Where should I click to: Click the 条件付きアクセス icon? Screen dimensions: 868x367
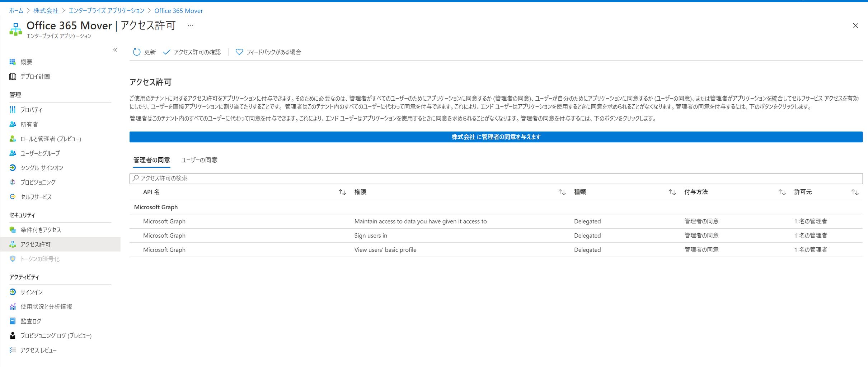pyautogui.click(x=13, y=230)
